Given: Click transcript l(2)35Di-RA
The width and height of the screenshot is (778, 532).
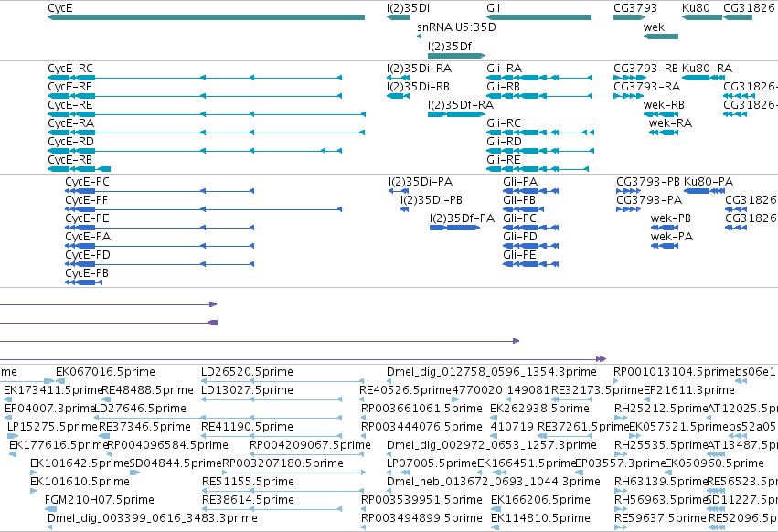Looking at the screenshot, I should 398,78.
